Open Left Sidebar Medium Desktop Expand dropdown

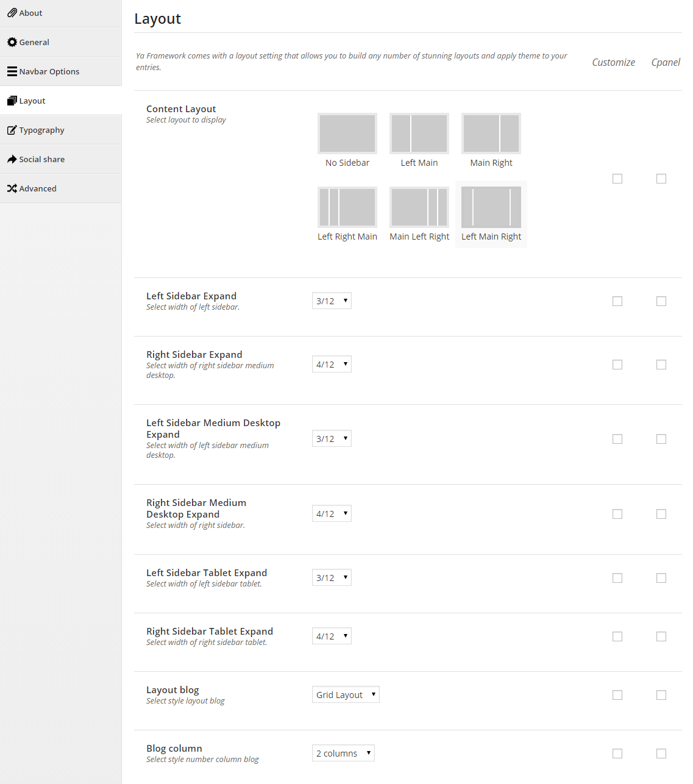[332, 438]
